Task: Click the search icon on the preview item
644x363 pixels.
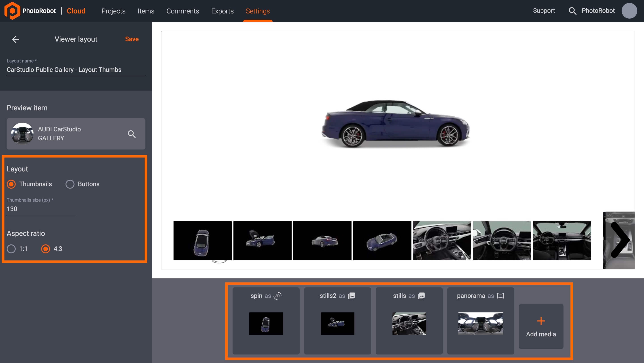Action: point(132,134)
